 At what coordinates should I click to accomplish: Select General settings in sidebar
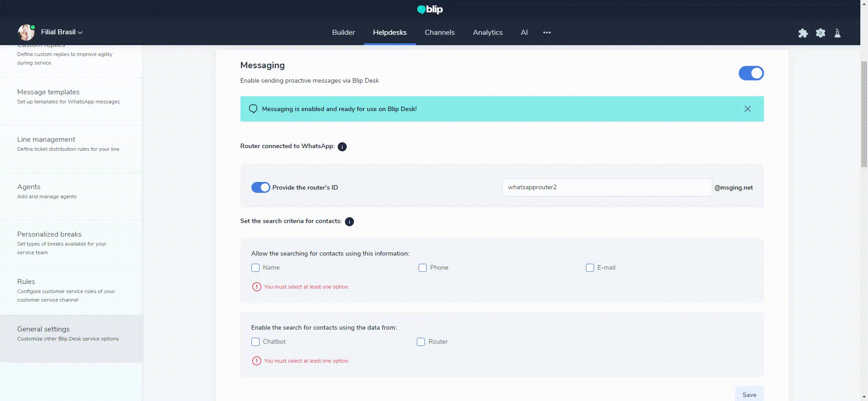pyautogui.click(x=71, y=339)
